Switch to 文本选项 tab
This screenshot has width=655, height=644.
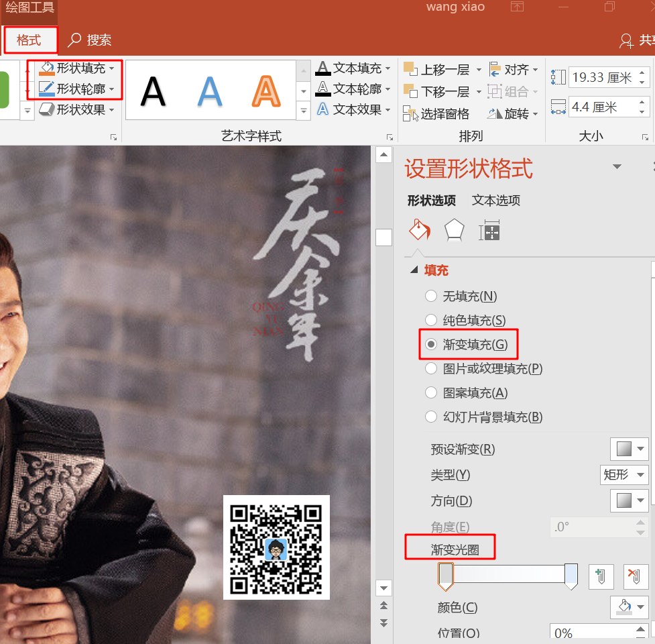click(x=496, y=201)
